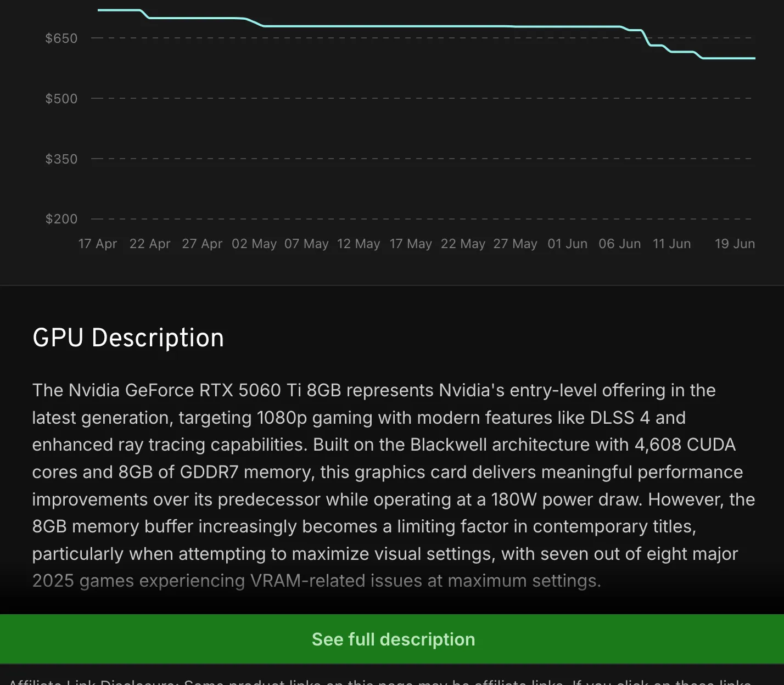This screenshot has width=784, height=685.
Task: Select the 17 May date label
Action: click(x=411, y=244)
